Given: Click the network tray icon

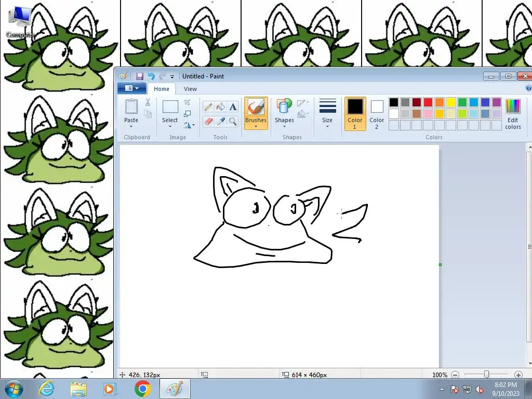Looking at the screenshot, I should [x=467, y=389].
